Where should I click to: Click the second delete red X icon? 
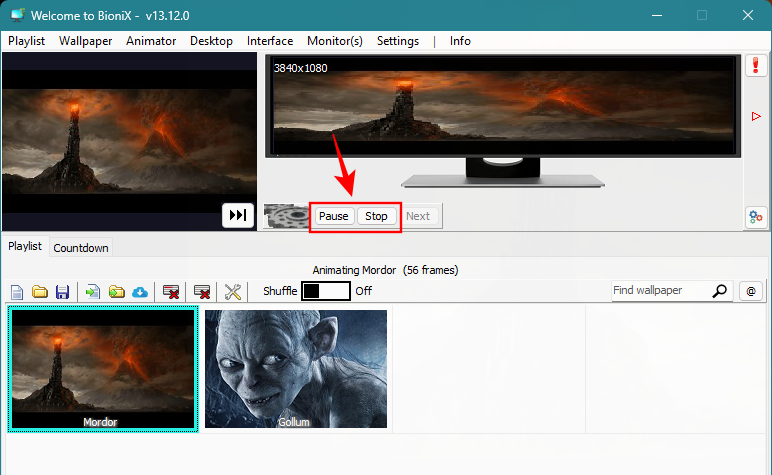point(202,292)
